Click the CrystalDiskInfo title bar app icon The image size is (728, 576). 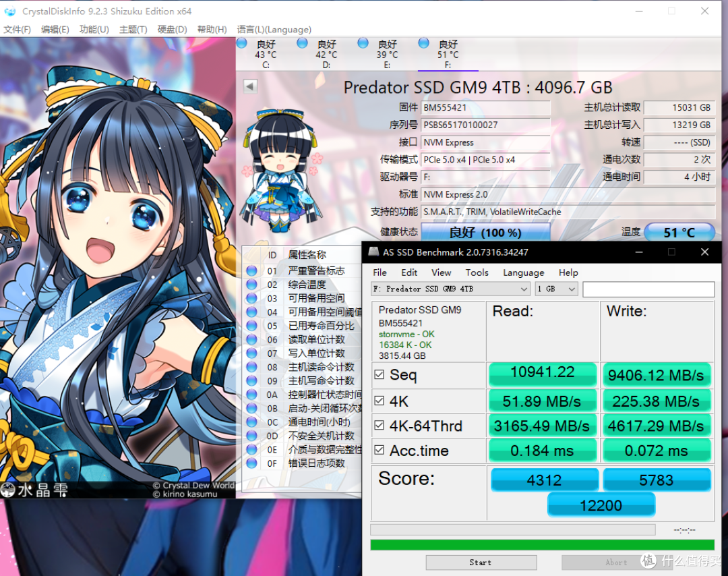pos(9,11)
